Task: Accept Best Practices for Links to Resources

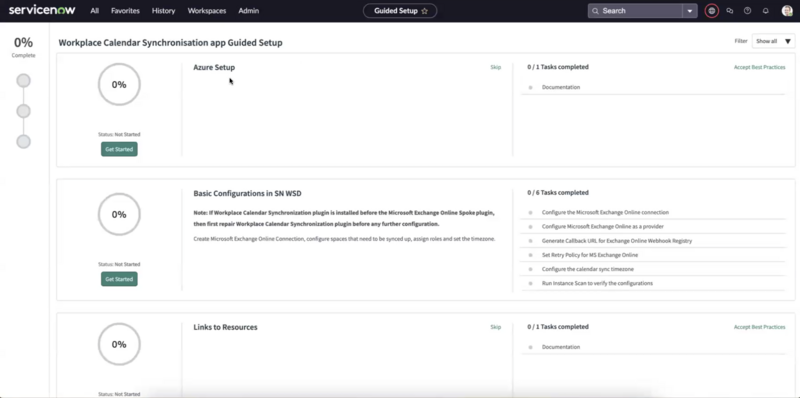Action: tap(759, 327)
